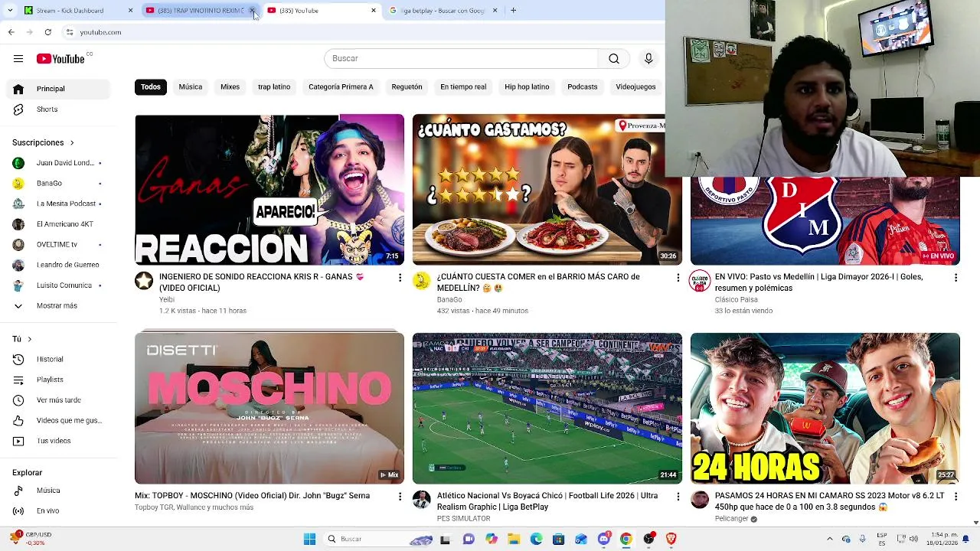Start voice search with the microphone
Screen dimensions: 980x551
[648, 59]
